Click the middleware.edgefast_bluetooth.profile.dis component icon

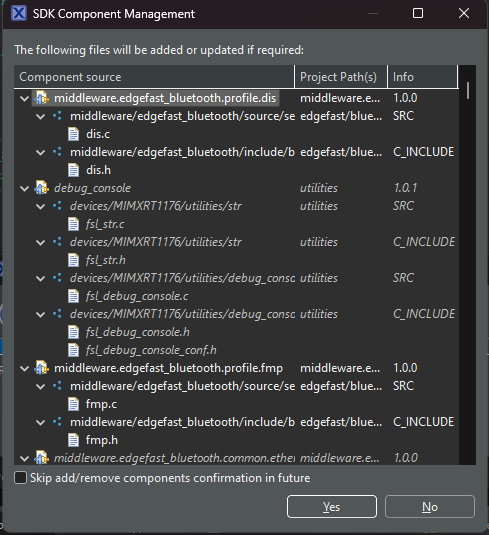(x=41, y=98)
